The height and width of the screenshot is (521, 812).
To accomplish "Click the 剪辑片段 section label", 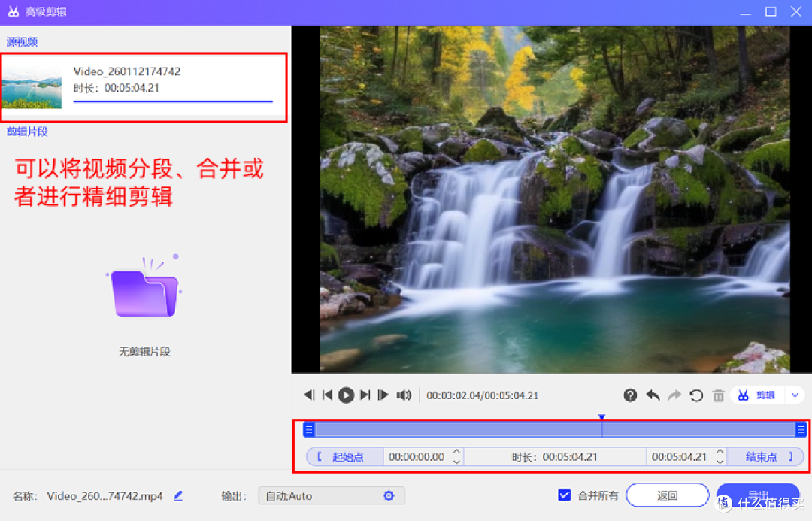I will (27, 132).
